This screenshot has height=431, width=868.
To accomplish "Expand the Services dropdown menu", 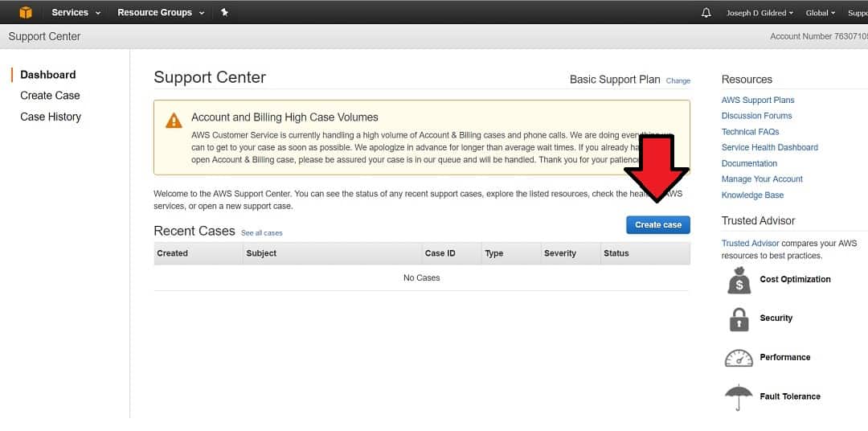I will point(76,12).
